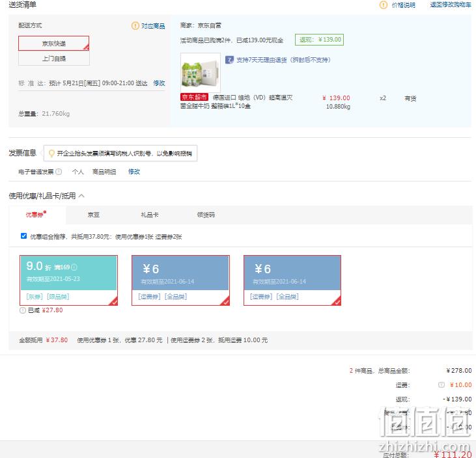The height and width of the screenshot is (458, 476).
Task: Switch to the 礼品卡 tab
Action: click(150, 215)
